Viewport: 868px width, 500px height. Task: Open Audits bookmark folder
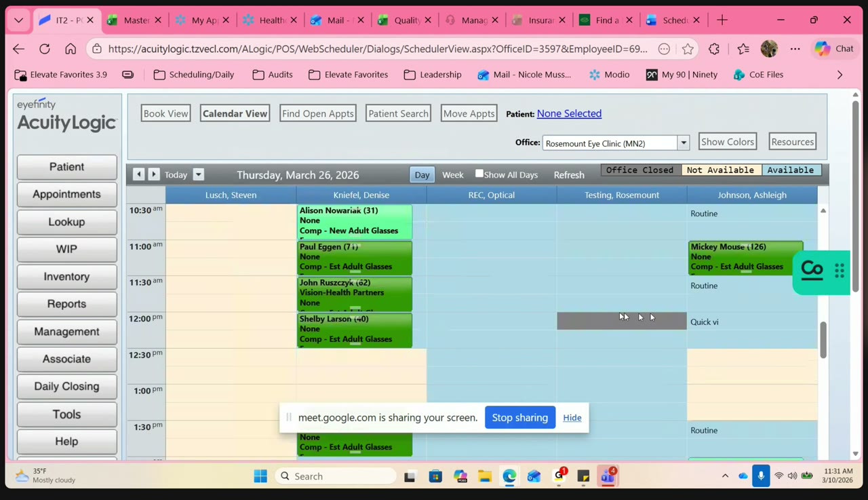click(x=273, y=75)
